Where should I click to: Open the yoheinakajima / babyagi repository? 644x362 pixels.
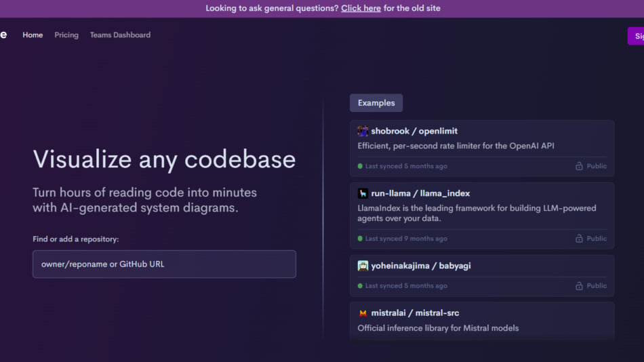pos(420,266)
